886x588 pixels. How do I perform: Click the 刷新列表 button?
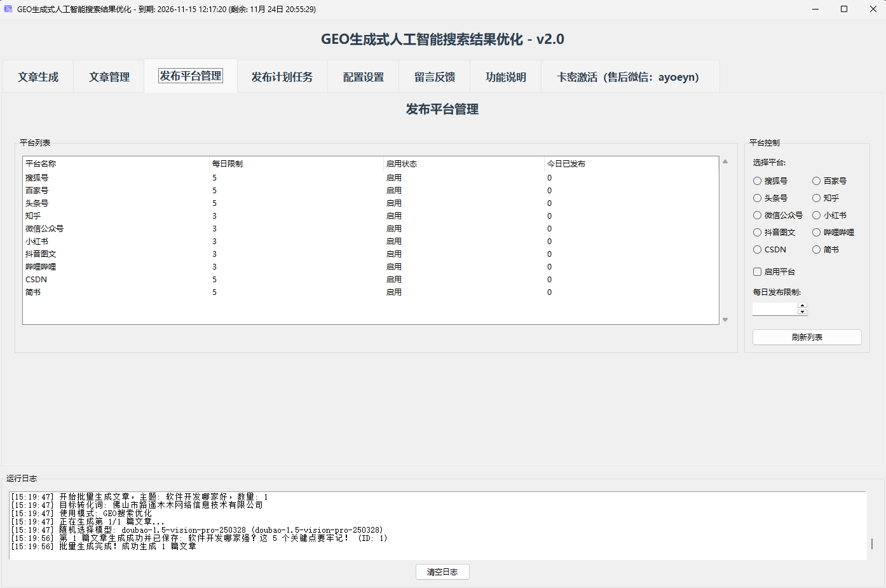pos(807,337)
